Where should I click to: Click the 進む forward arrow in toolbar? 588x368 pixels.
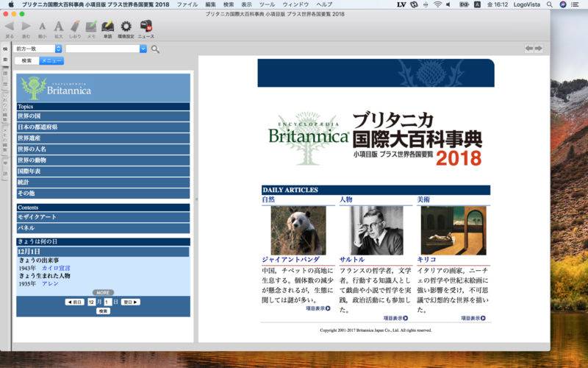pyautogui.click(x=26, y=26)
